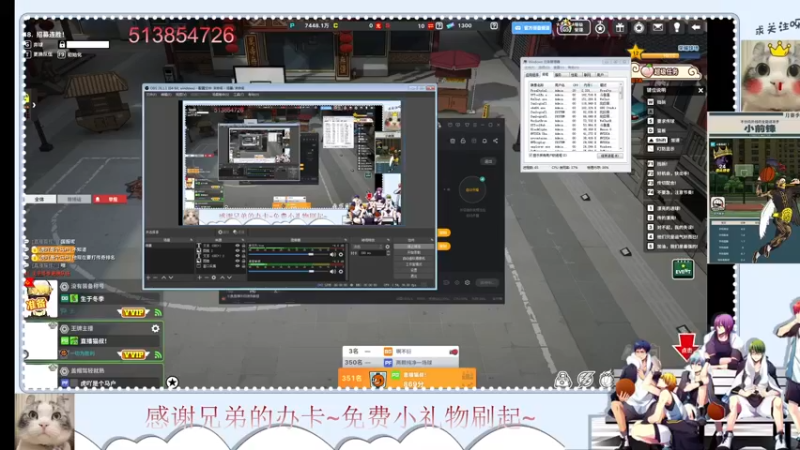Open 文件 menu in OBS menu bar
Screen dimensions: 800x450
point(152,94)
